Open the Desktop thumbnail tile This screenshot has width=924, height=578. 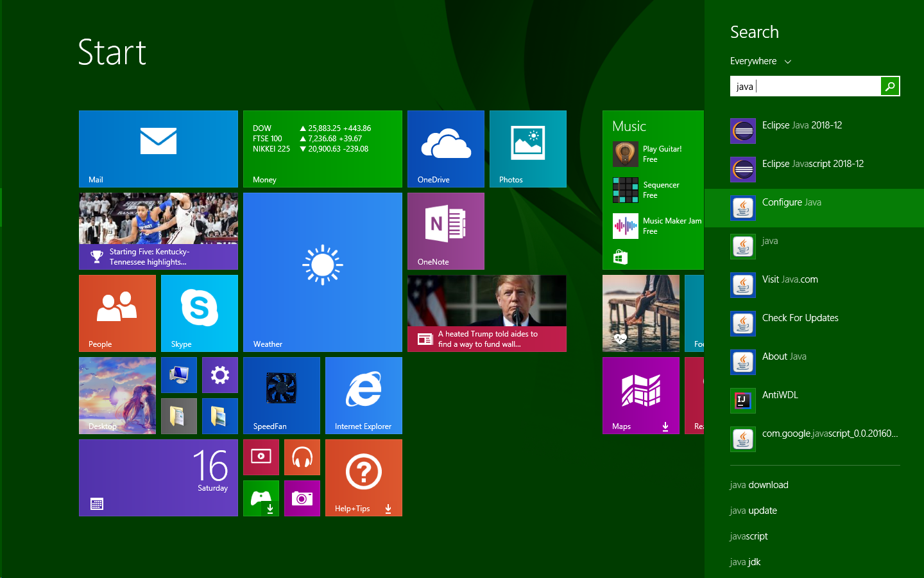117,396
